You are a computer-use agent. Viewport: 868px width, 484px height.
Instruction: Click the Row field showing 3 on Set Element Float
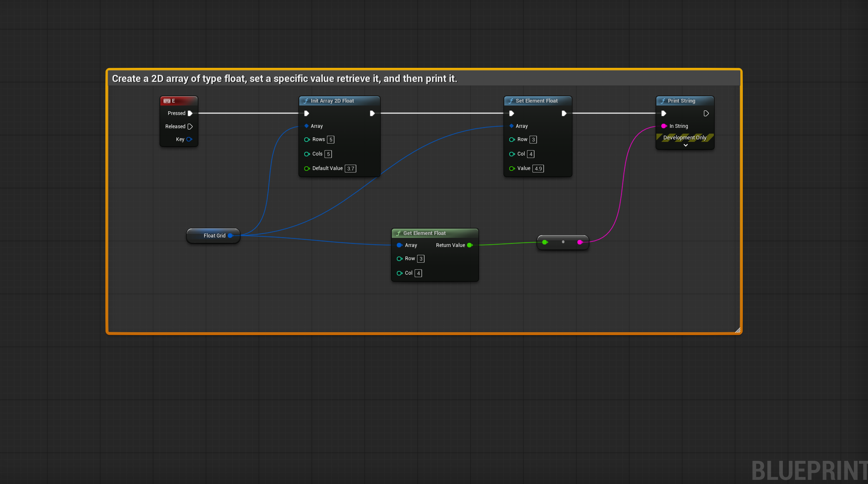tap(533, 140)
